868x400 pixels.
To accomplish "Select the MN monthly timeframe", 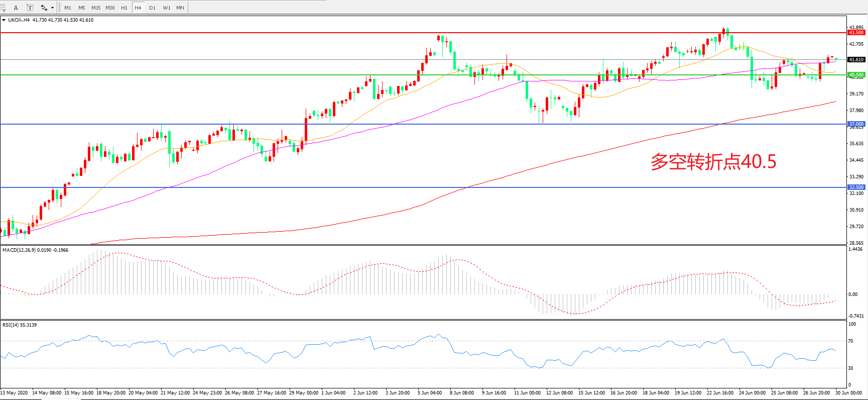I will tap(180, 8).
